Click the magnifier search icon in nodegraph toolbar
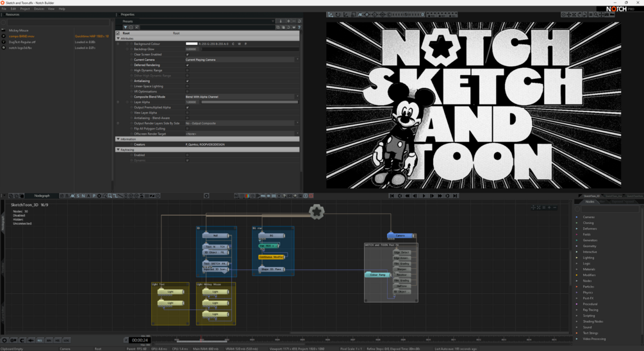The width and height of the screenshot is (644, 351). (x=110, y=196)
